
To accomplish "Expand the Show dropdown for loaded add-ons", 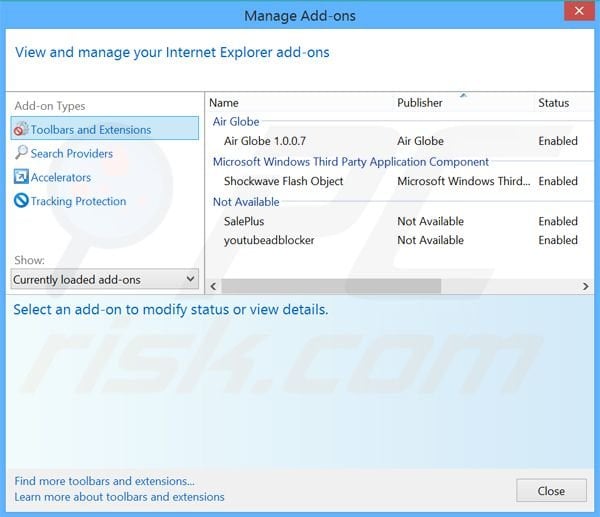I will click(x=105, y=279).
